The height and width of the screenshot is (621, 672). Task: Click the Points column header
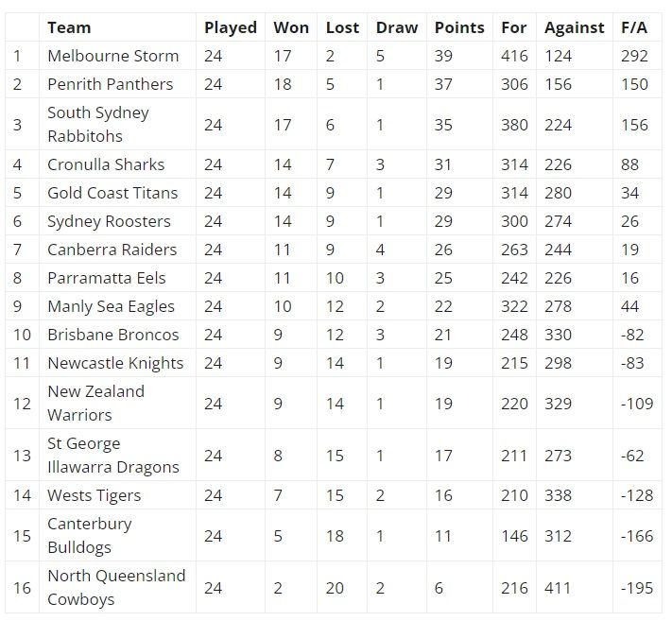tap(459, 27)
